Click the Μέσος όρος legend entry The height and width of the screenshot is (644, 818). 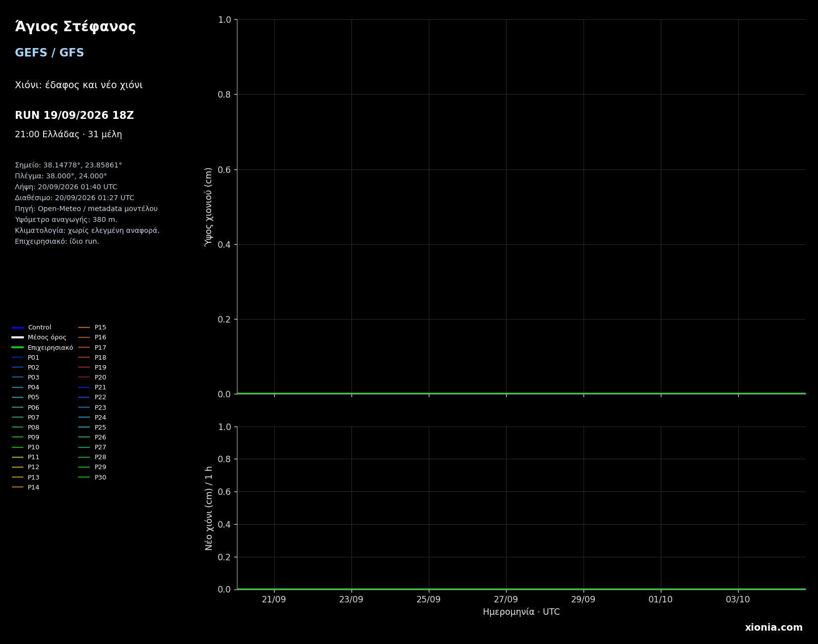(39, 337)
